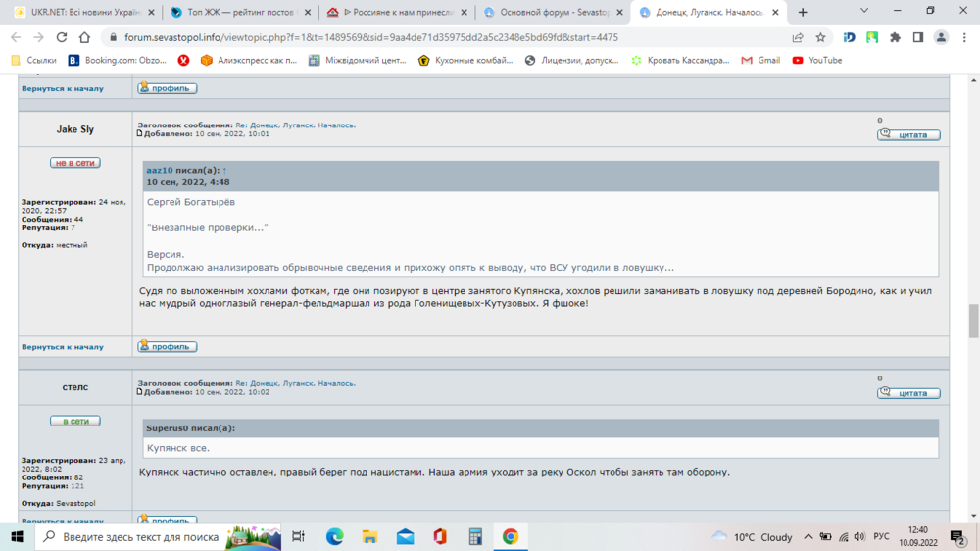Click the page vertical scrollbar thumb
Image resolution: width=980 pixels, height=551 pixels.
click(x=974, y=321)
